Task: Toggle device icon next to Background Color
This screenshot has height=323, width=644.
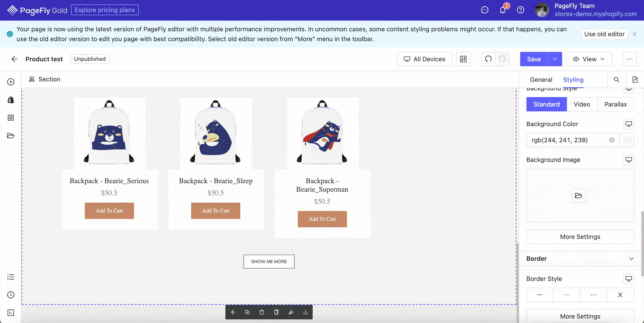Action: click(x=629, y=124)
